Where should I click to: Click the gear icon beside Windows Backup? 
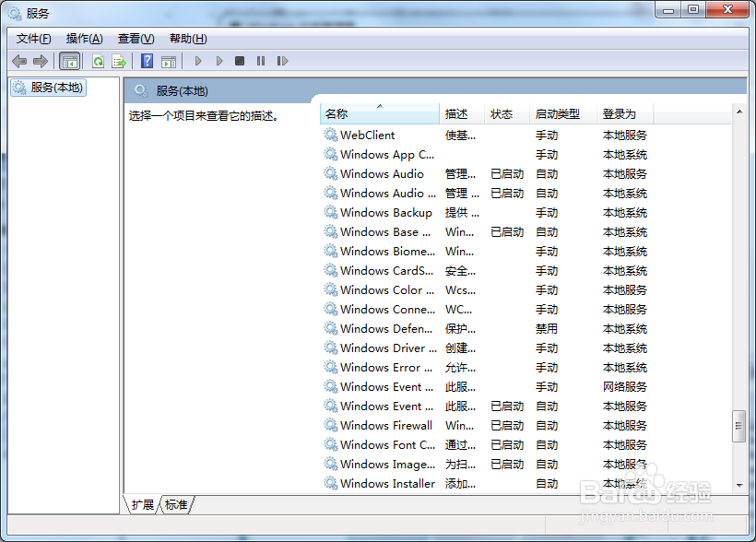[x=331, y=212]
